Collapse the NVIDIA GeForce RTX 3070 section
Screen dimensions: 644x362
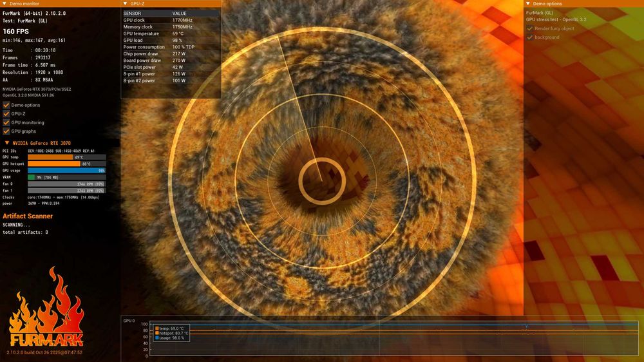pos(7,143)
